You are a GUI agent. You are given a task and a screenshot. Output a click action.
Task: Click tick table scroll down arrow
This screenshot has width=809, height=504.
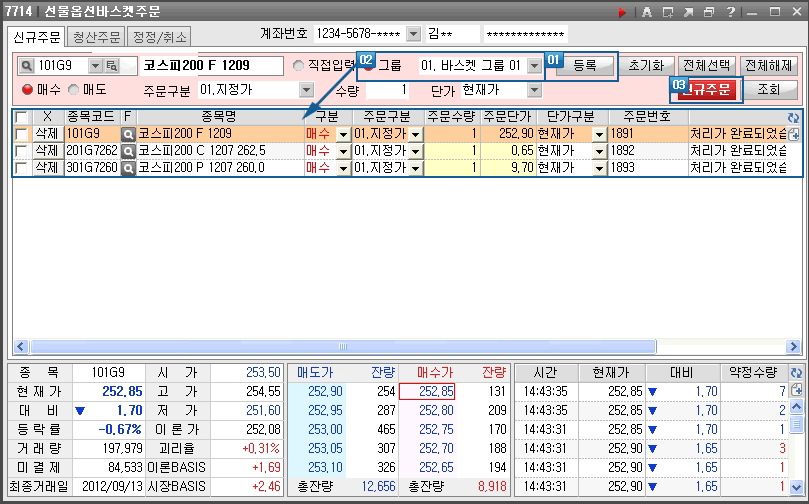click(x=797, y=486)
